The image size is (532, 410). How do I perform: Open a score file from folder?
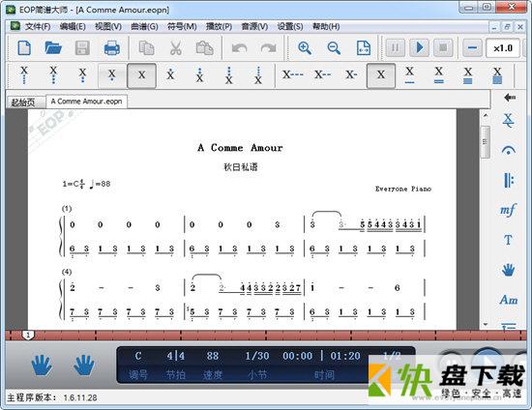tap(53, 47)
